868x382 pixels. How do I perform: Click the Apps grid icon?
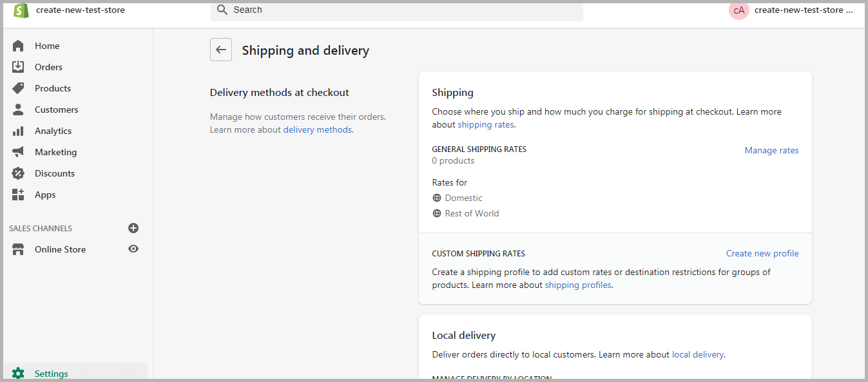click(x=18, y=195)
